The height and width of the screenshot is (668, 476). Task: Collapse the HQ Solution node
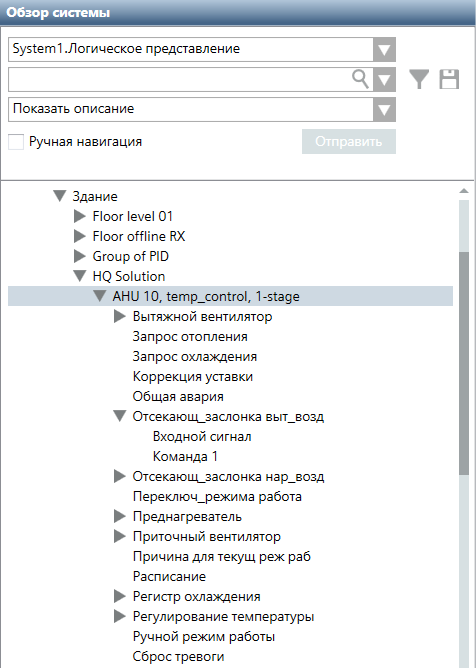pos(80,276)
